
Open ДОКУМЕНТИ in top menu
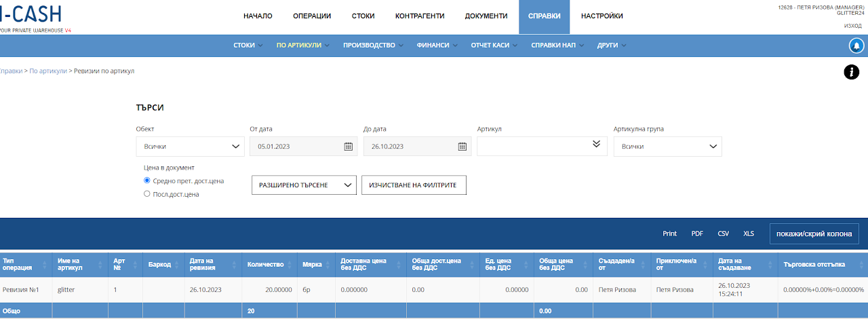coord(486,16)
